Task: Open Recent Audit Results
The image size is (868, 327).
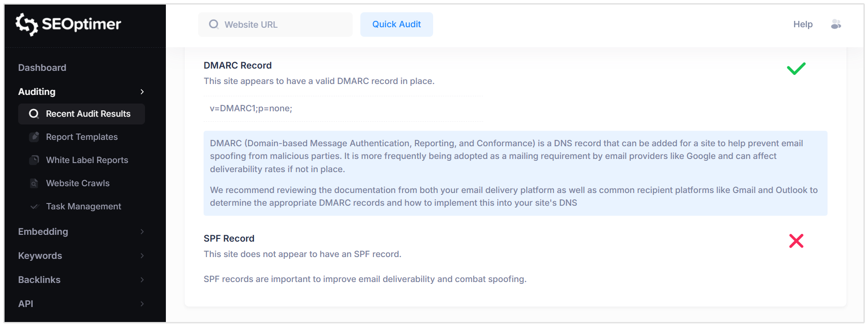Action: tap(81, 114)
